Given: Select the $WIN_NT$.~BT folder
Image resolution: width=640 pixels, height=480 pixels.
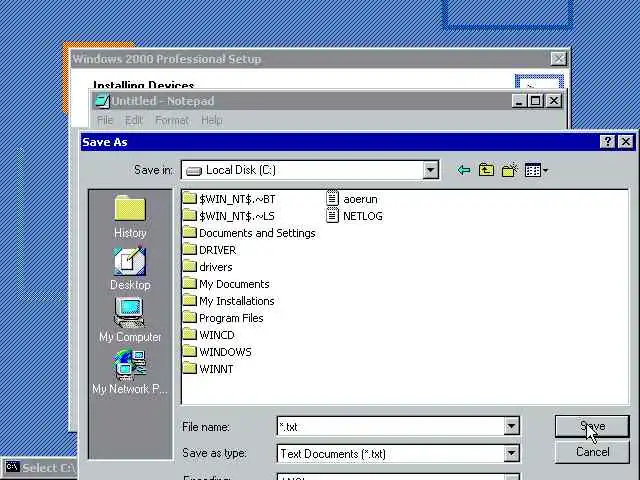Looking at the screenshot, I should click(x=229, y=199).
